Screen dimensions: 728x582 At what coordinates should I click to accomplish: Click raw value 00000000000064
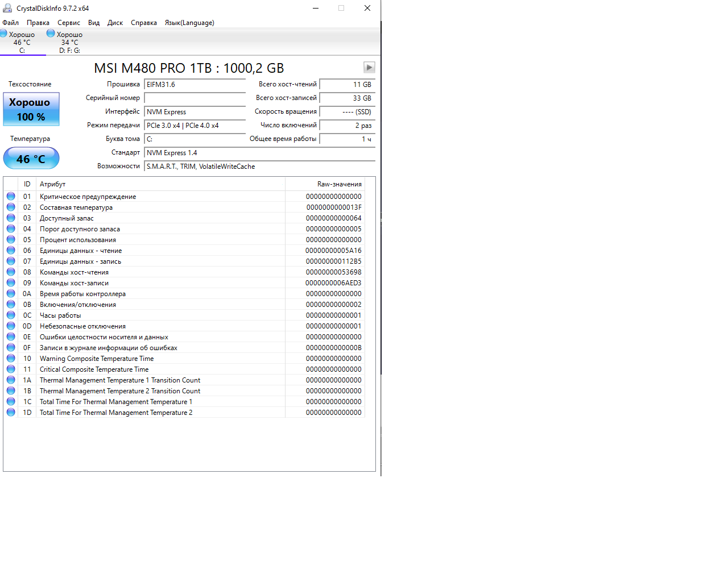(334, 218)
